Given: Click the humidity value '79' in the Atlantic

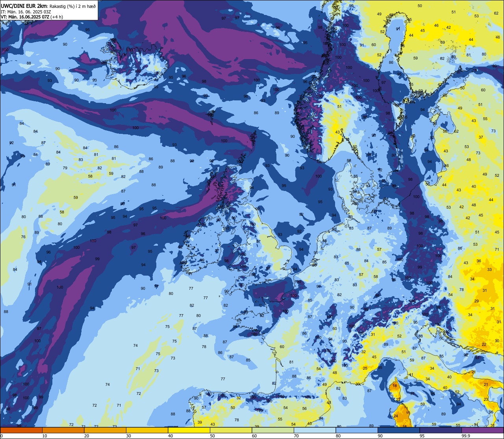Looking at the screenshot, I should pos(65,168).
